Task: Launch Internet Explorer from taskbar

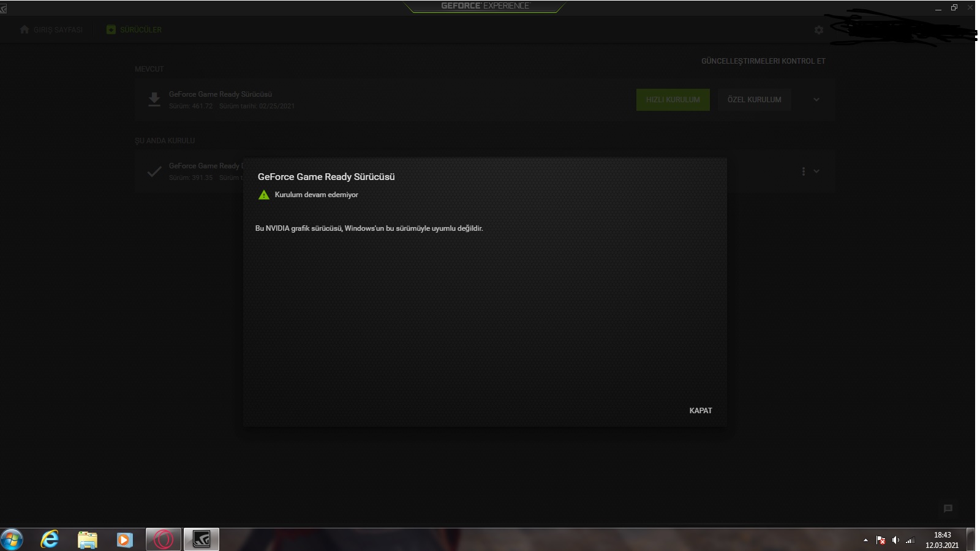Action: click(x=50, y=539)
